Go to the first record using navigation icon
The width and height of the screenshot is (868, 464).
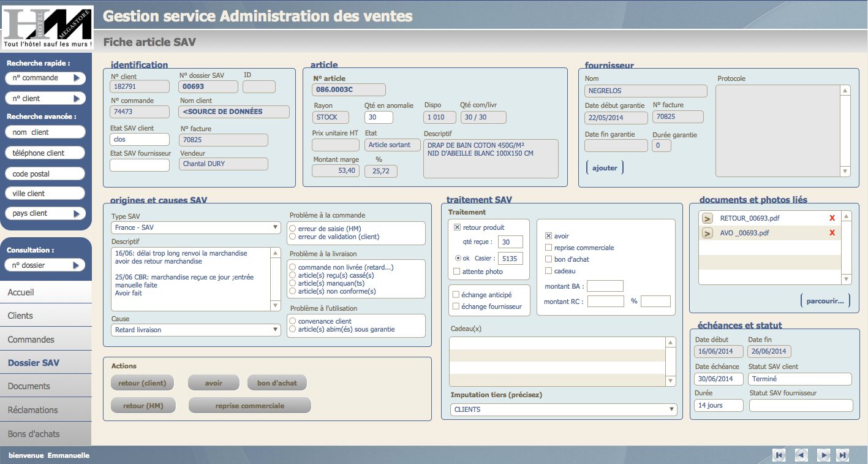point(779,455)
